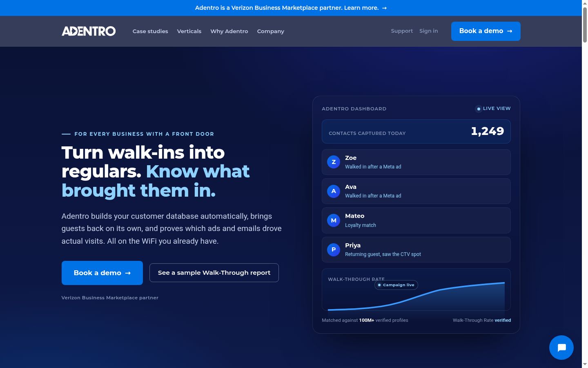The height and width of the screenshot is (368, 588).
Task: Click the Walk-Through Rate chart
Action: (x=416, y=289)
